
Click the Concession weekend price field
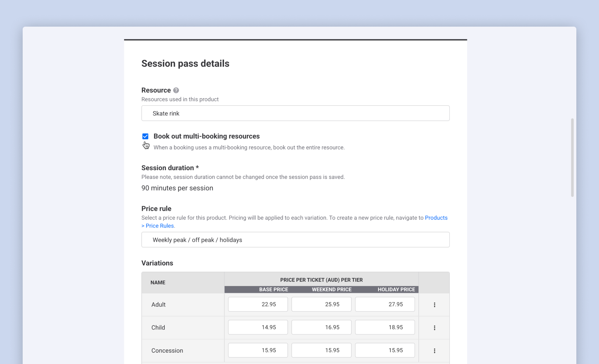321,350
